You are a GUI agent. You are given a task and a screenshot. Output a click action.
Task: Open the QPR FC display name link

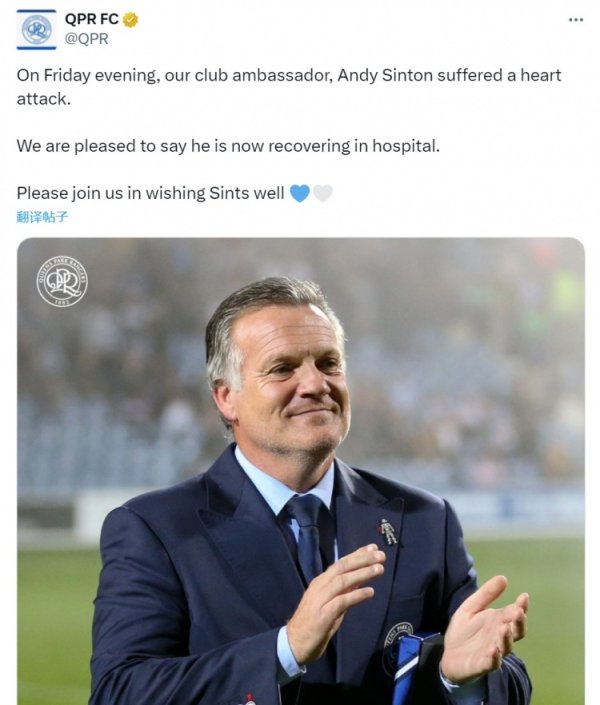pyautogui.click(x=92, y=19)
